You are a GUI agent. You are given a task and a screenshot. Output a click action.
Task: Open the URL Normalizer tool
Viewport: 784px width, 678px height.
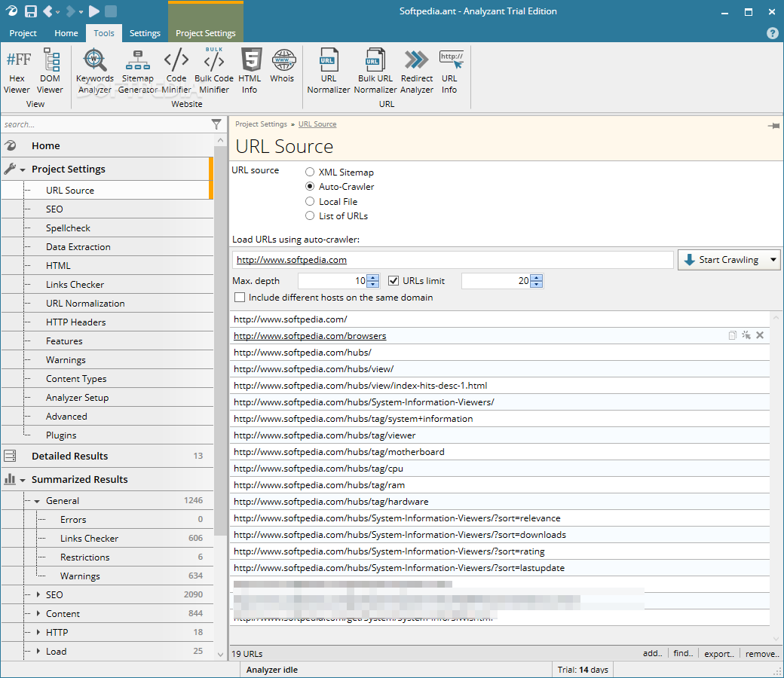pos(329,72)
